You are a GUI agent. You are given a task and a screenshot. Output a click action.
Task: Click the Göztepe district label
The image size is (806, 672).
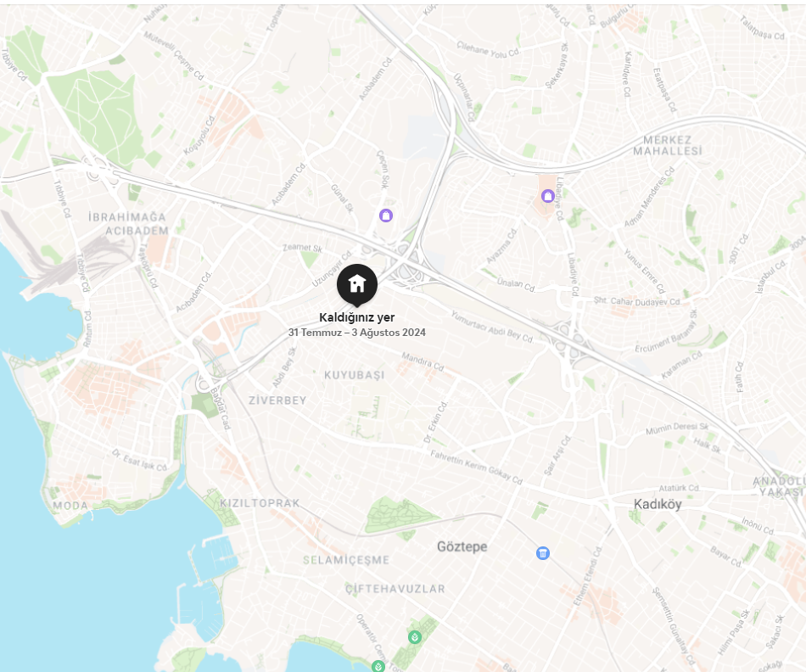click(x=462, y=546)
